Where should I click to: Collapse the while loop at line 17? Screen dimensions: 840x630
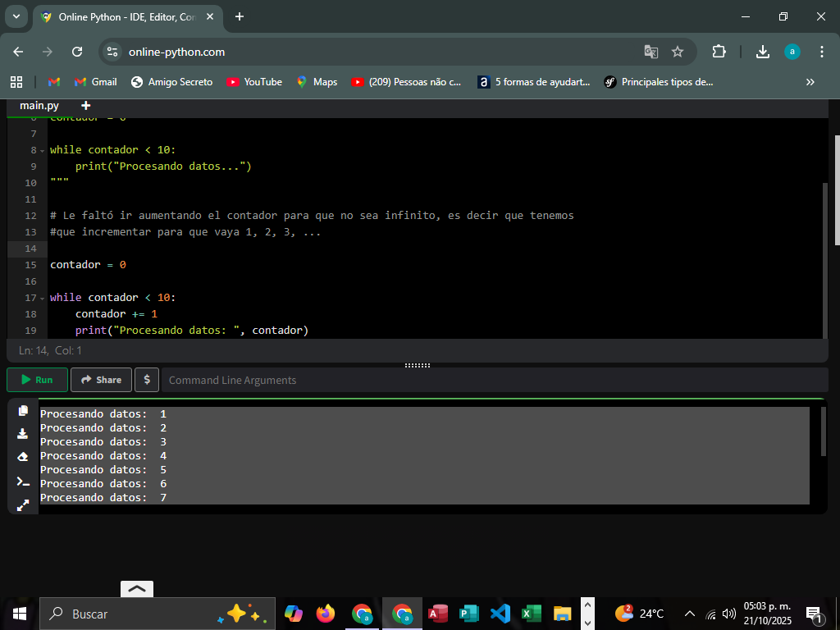click(42, 299)
